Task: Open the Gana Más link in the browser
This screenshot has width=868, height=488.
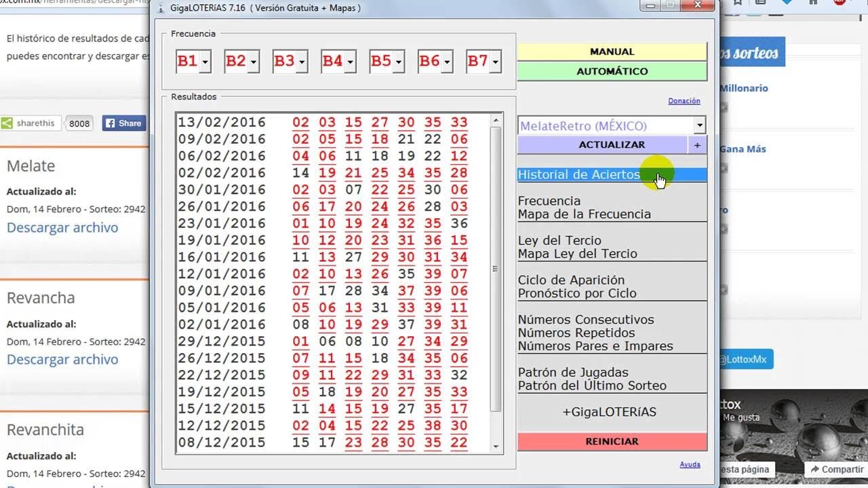Action: (743, 149)
